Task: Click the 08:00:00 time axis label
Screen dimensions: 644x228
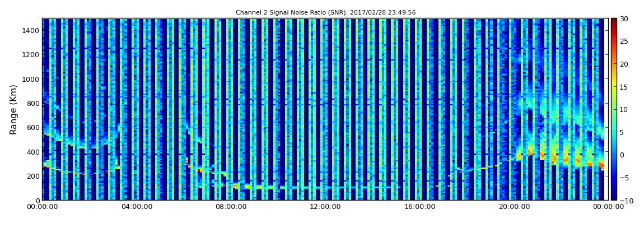Action: click(231, 207)
